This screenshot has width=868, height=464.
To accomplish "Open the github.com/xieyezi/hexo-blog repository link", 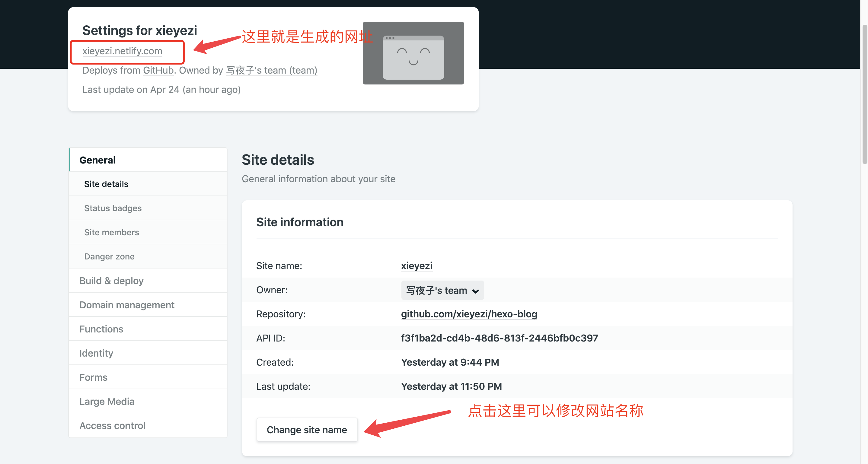I will 469,314.
